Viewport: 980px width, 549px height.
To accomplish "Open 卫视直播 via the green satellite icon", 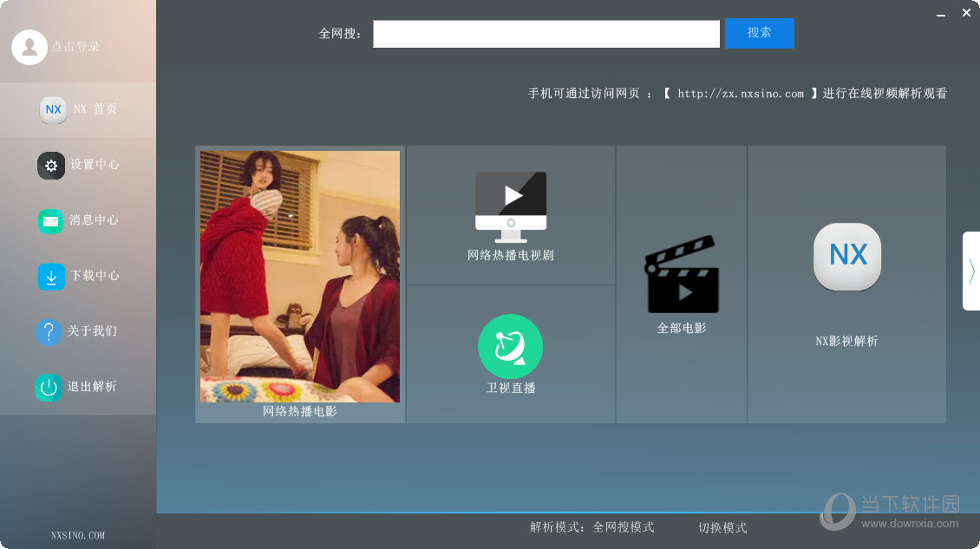I will pyautogui.click(x=510, y=345).
